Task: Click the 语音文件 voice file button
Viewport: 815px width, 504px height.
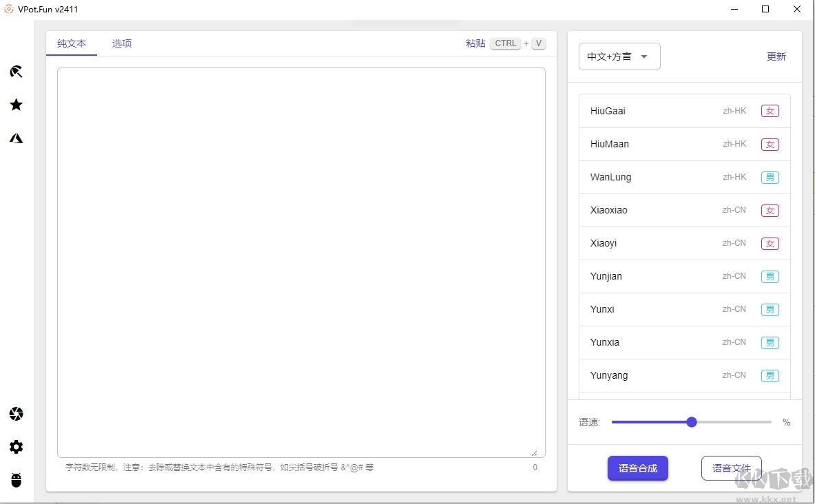Action: coord(732,468)
